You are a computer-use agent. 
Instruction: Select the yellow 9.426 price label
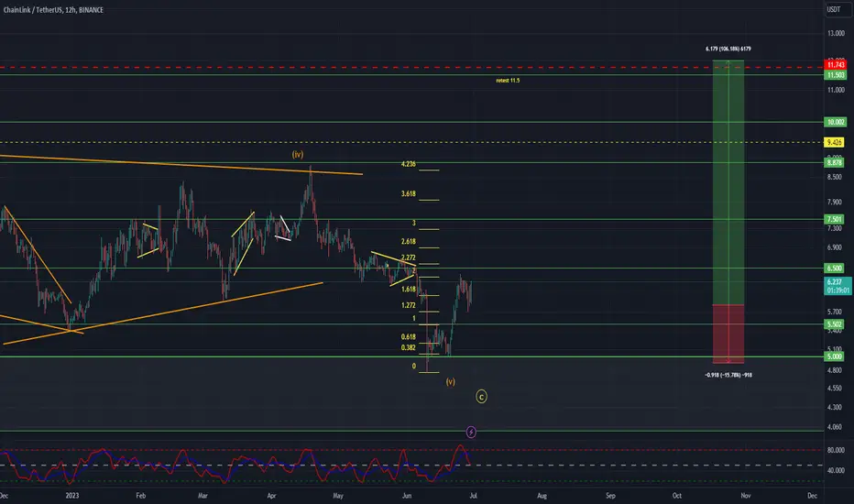(835, 143)
